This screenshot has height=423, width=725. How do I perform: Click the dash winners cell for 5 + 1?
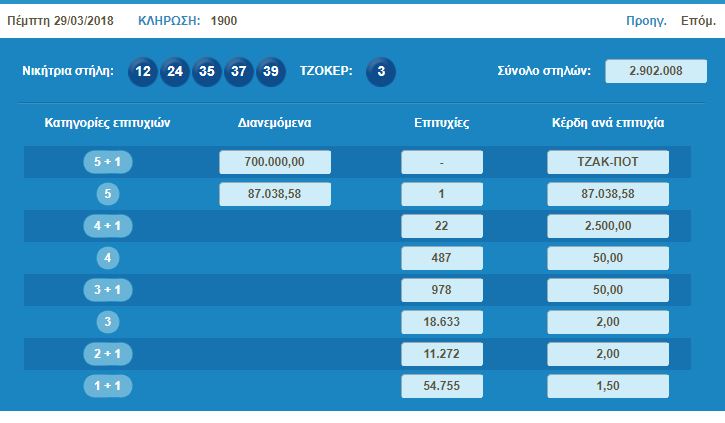tap(442, 162)
